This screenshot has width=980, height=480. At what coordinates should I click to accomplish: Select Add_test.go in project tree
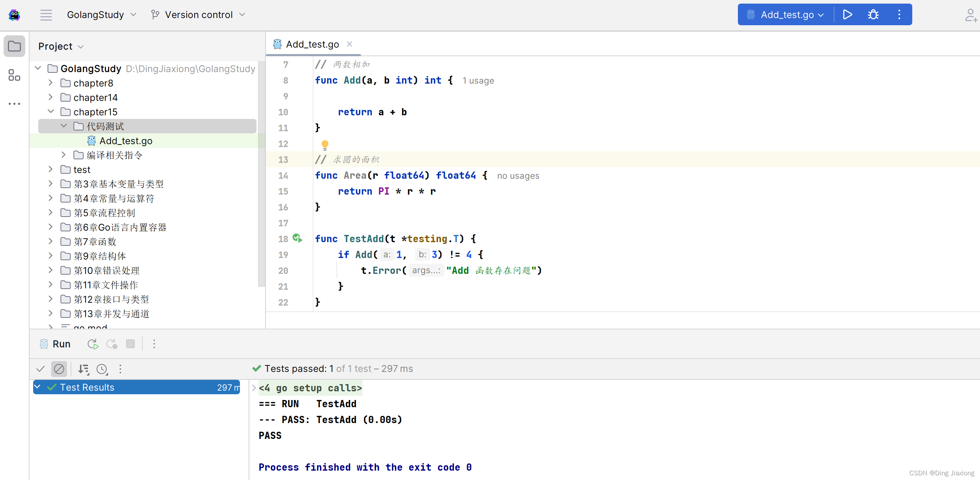coord(125,141)
